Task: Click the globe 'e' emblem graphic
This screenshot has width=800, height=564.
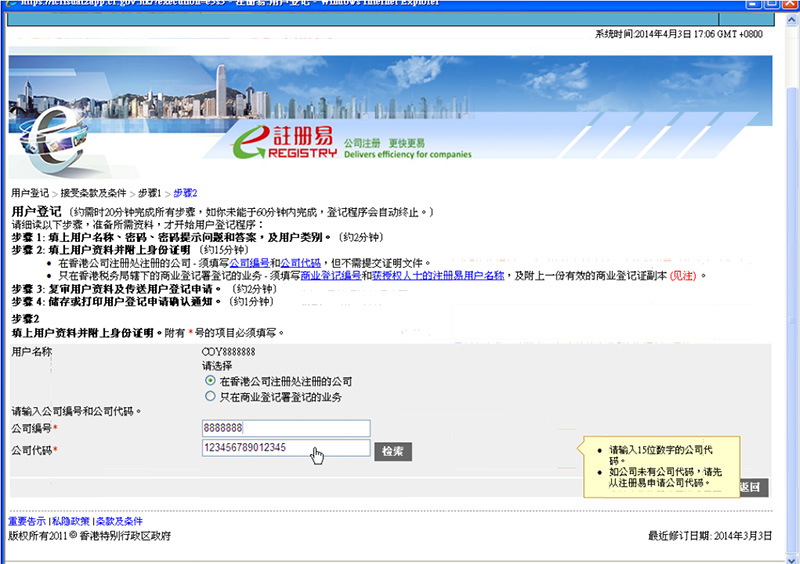Action: [x=54, y=141]
